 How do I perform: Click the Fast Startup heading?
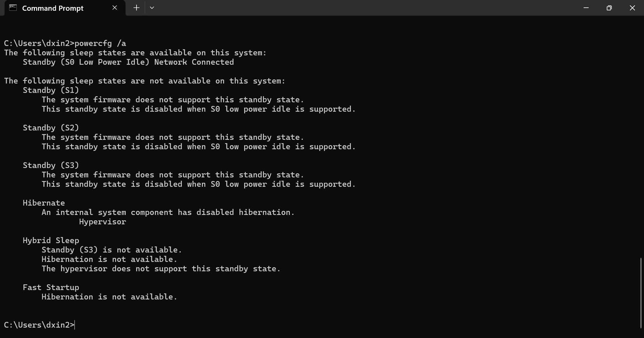(x=51, y=287)
